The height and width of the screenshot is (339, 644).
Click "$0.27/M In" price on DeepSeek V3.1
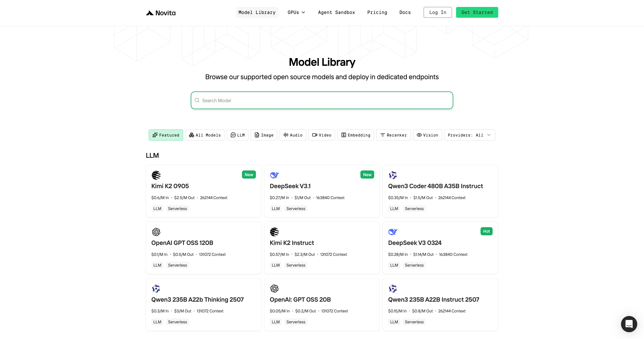click(x=279, y=198)
